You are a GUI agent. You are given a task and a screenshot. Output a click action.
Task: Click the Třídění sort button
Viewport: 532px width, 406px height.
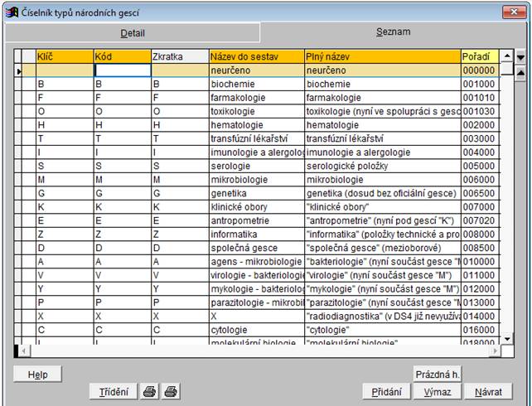point(114,392)
